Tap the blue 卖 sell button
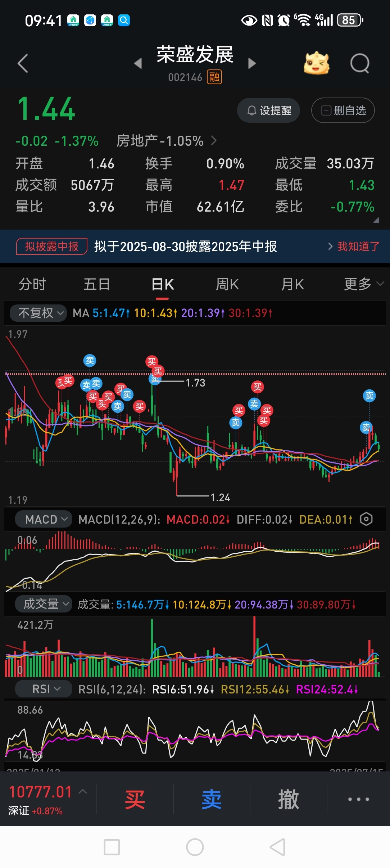390x868 pixels. (x=212, y=800)
